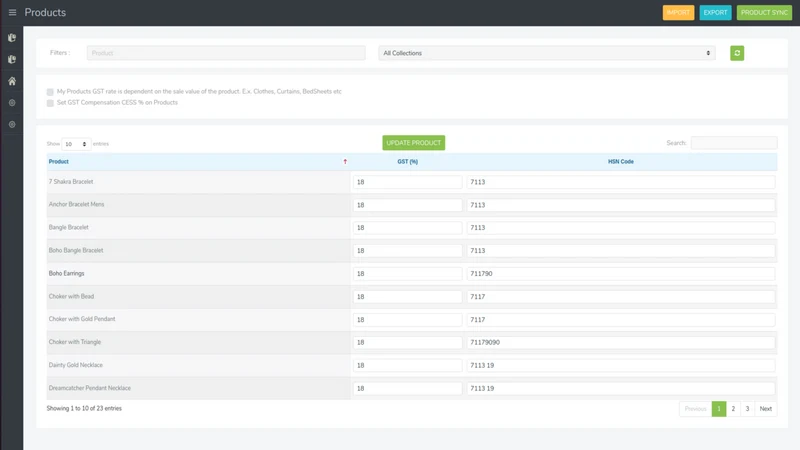The height and width of the screenshot is (450, 800).
Task: Sort by the Product column header
Action: 58,162
